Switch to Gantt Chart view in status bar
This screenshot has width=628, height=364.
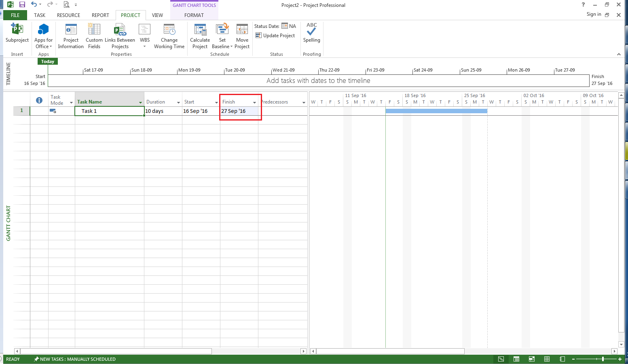click(501, 359)
